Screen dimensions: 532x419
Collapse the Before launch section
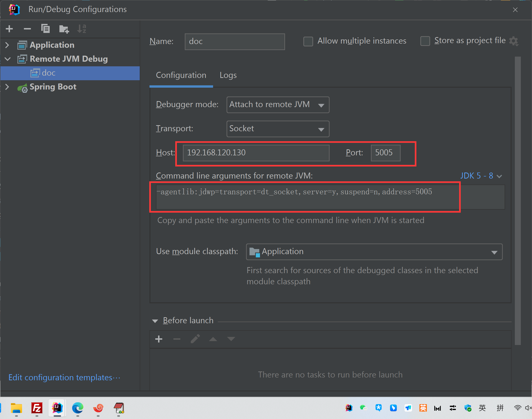tap(155, 321)
